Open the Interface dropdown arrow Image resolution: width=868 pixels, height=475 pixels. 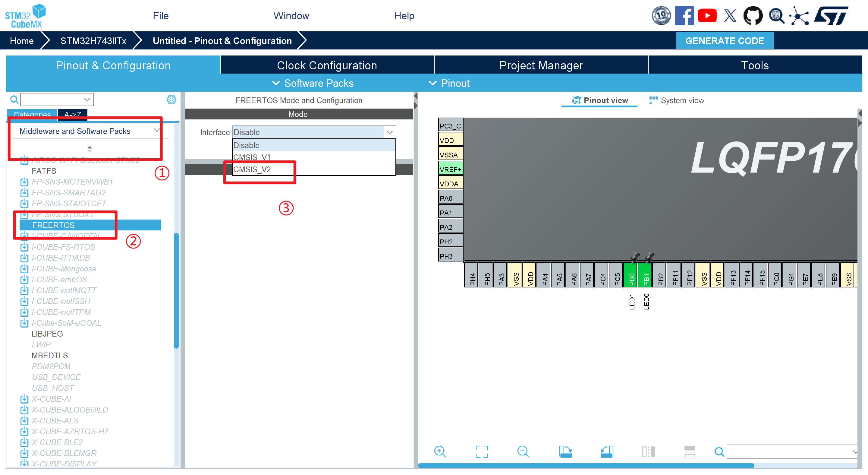(389, 132)
